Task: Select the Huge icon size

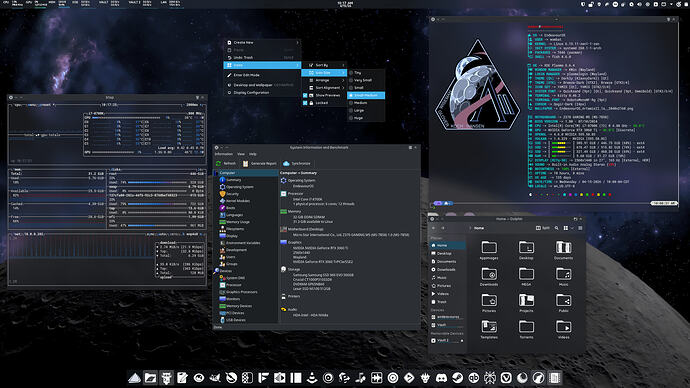Action: (366, 117)
